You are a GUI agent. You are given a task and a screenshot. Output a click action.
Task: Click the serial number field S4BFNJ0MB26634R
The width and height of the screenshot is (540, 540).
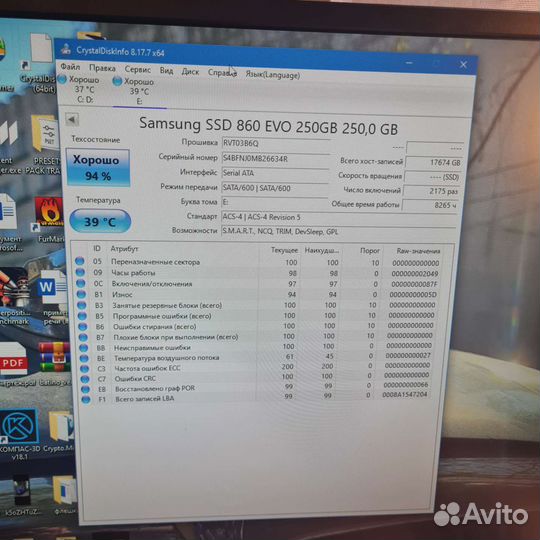276,159
